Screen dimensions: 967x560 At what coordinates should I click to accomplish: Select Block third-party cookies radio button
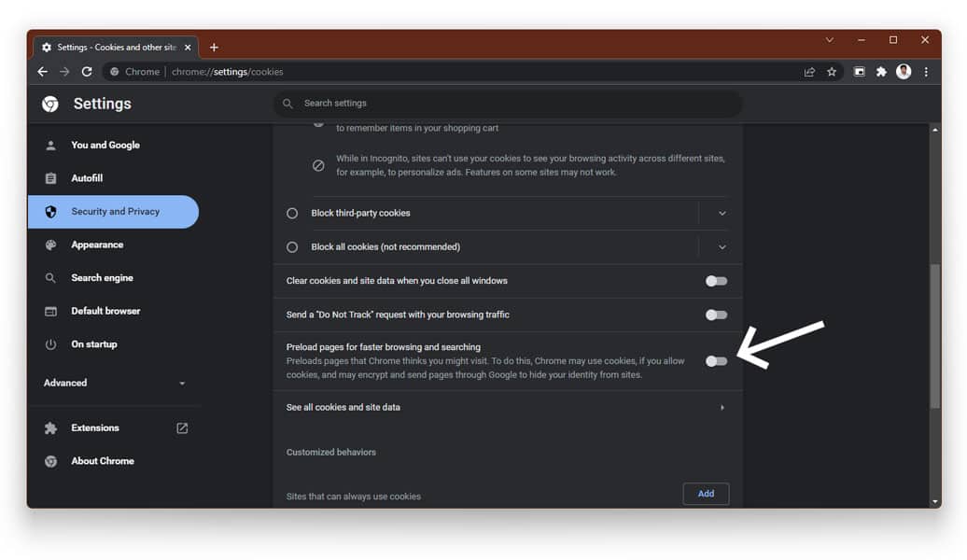pyautogui.click(x=292, y=213)
